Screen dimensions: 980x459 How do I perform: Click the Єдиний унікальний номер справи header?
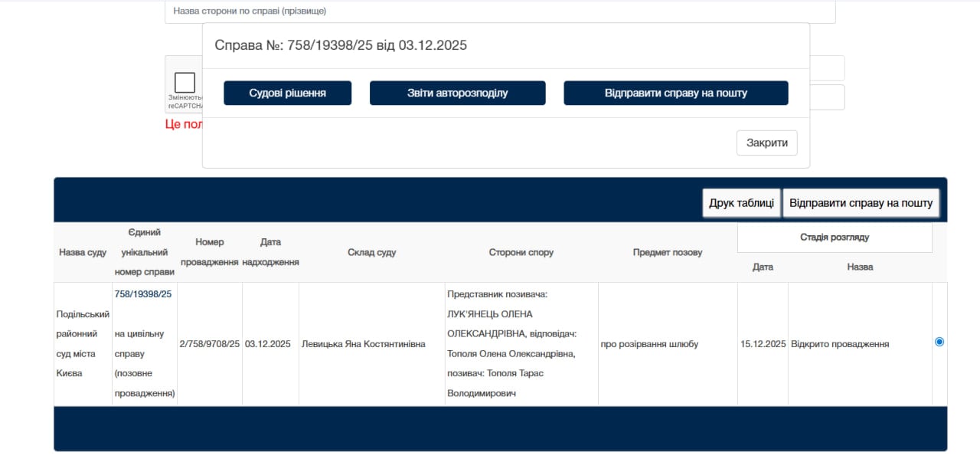click(x=144, y=252)
